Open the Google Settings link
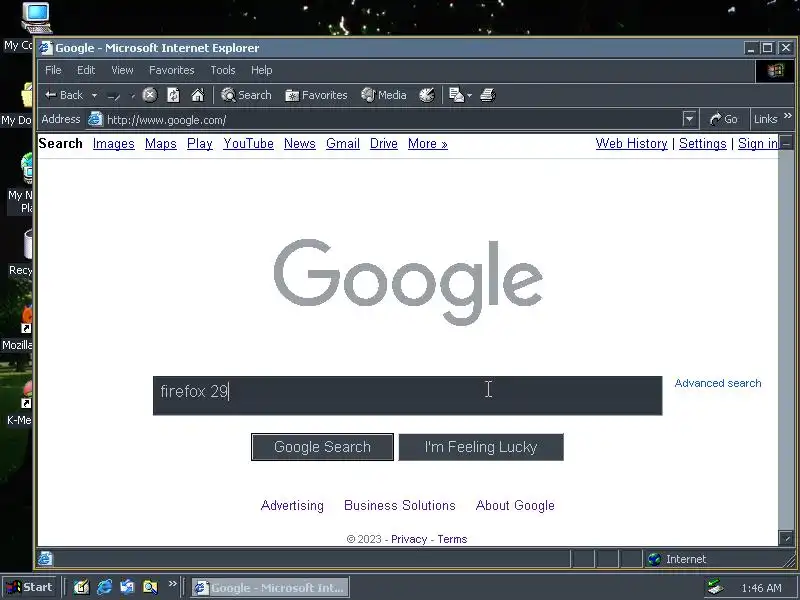Screen dimensions: 800x600 click(x=703, y=144)
